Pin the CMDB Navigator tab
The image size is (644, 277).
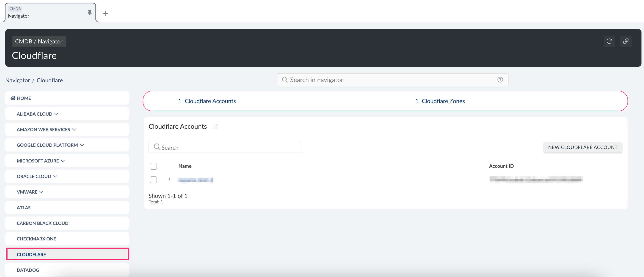coord(89,13)
